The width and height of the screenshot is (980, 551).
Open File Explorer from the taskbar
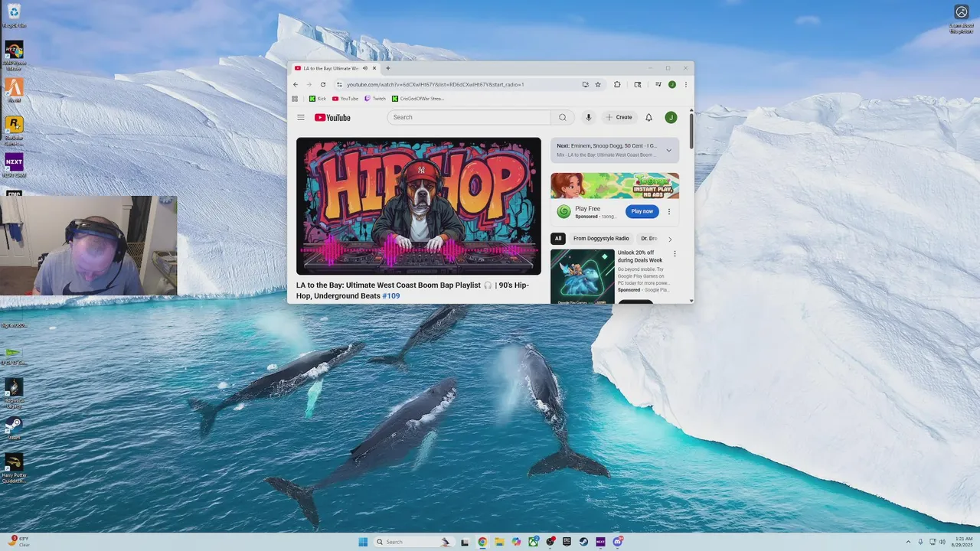click(x=499, y=542)
